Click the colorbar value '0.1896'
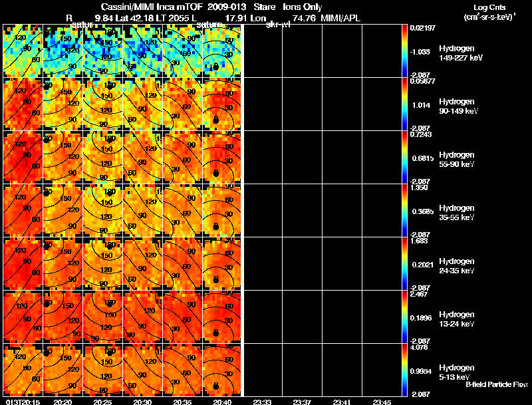 421,318
